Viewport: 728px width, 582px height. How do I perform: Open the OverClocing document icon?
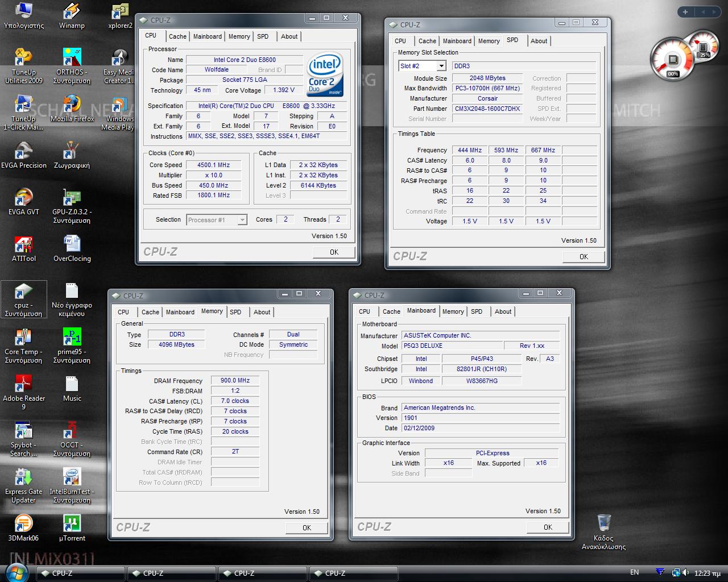coord(72,248)
